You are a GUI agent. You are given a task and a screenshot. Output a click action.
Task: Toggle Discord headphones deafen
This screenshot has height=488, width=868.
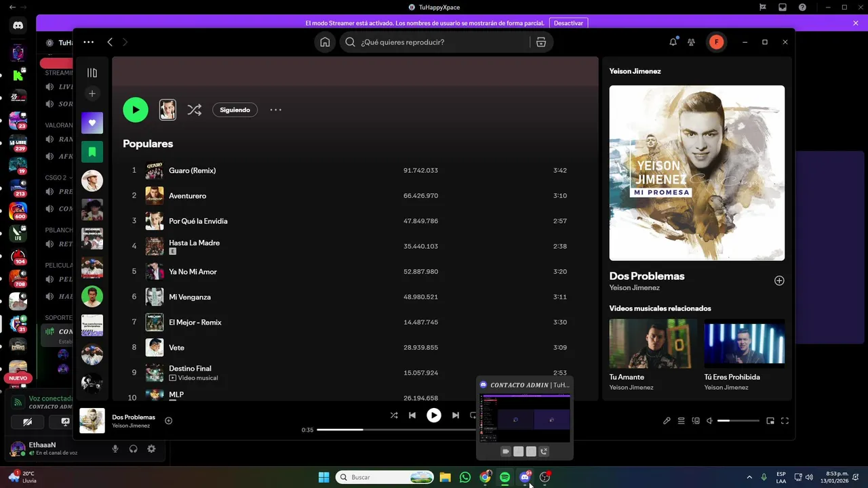coord(134,449)
